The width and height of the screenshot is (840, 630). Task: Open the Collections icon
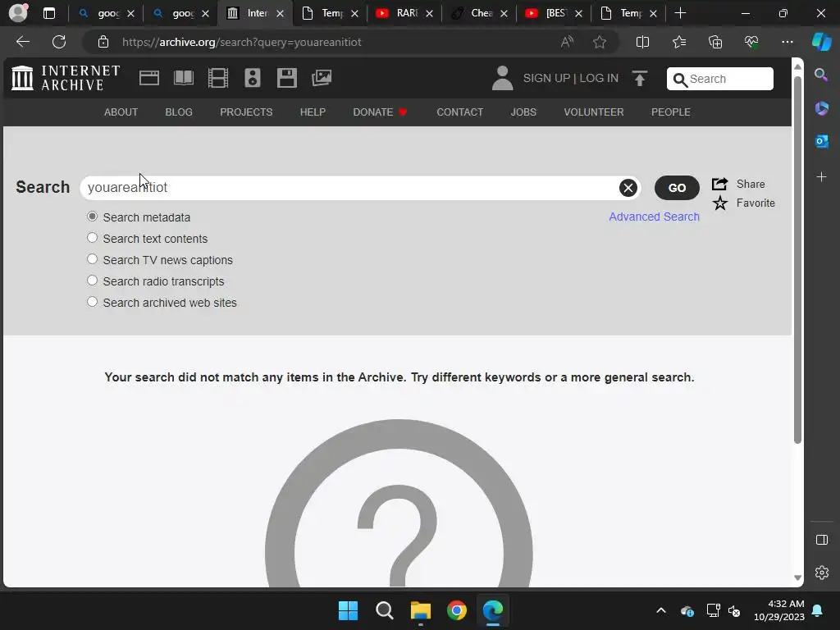pyautogui.click(x=715, y=42)
